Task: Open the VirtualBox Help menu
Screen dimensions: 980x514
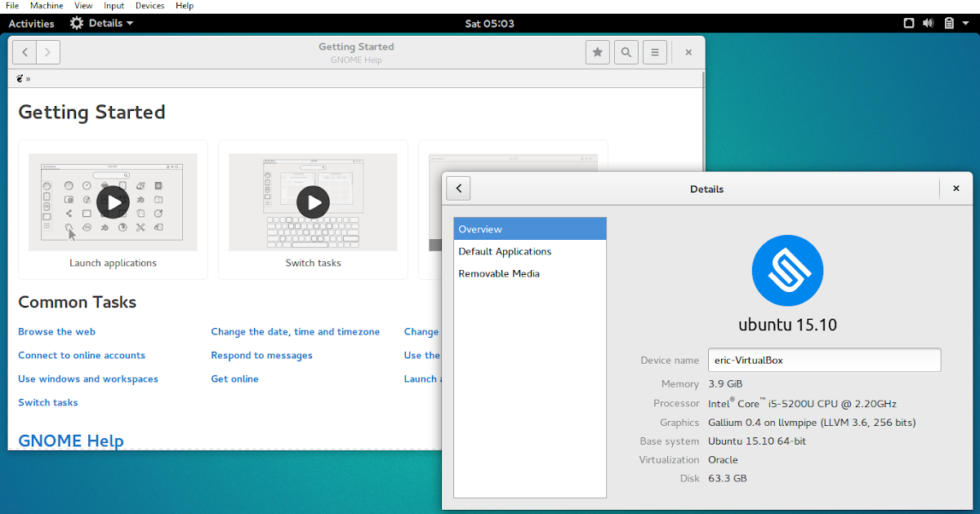Action: click(x=185, y=6)
